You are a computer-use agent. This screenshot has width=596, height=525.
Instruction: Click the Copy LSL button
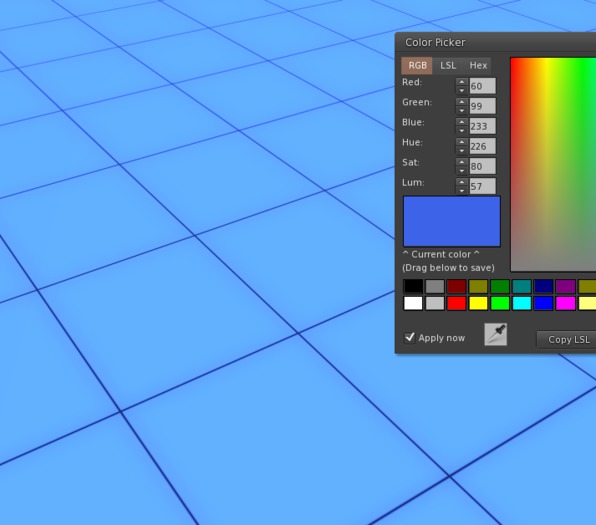click(x=568, y=339)
